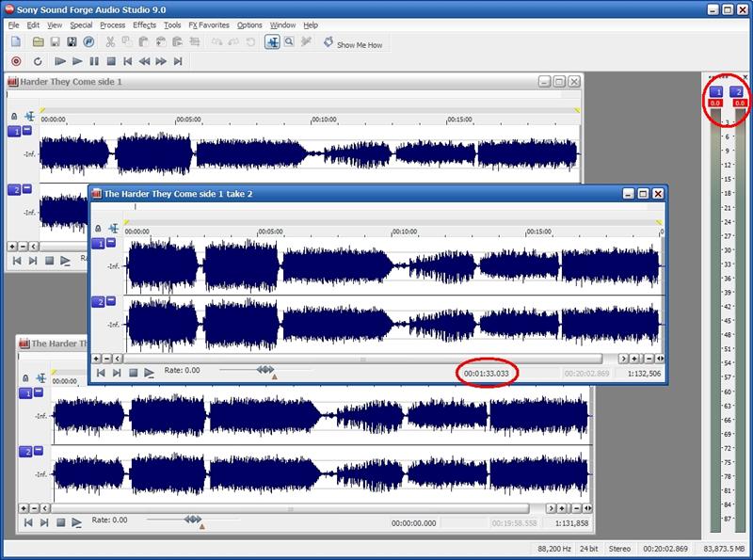The width and height of the screenshot is (753, 560).
Task: Open the Process menu
Action: point(112,25)
